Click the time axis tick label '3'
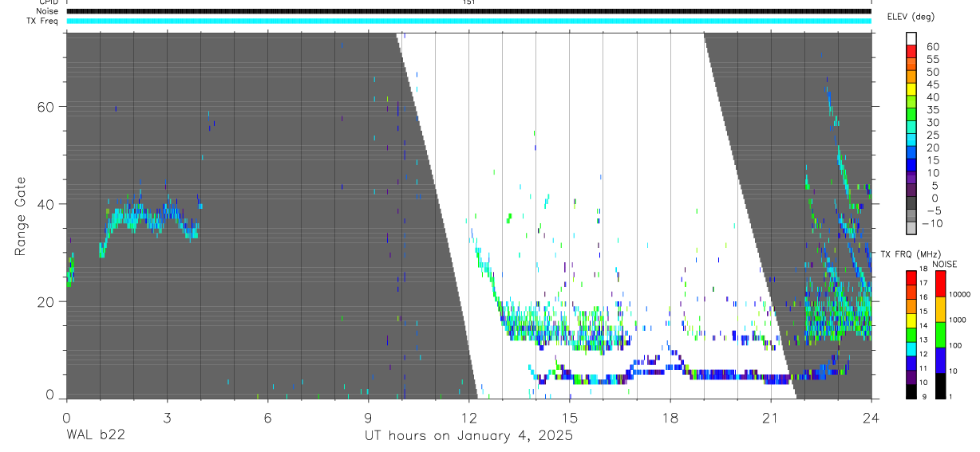The image size is (980, 452). [167, 418]
